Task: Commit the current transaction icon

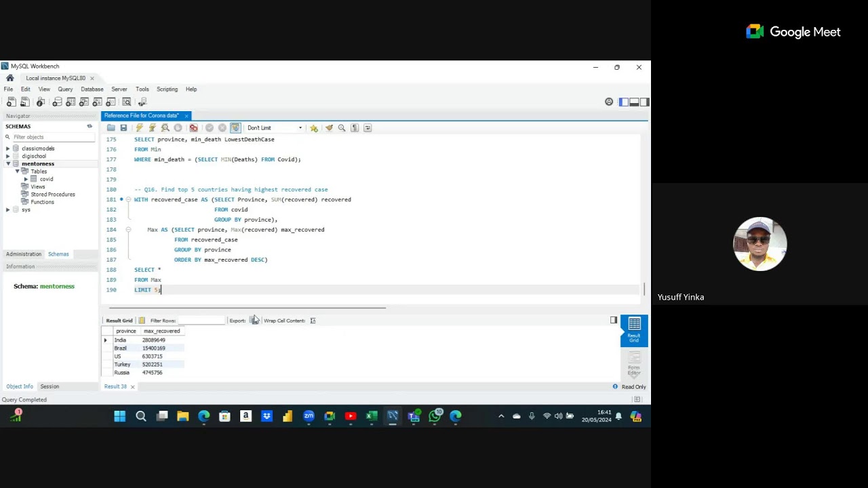Action: click(x=210, y=127)
